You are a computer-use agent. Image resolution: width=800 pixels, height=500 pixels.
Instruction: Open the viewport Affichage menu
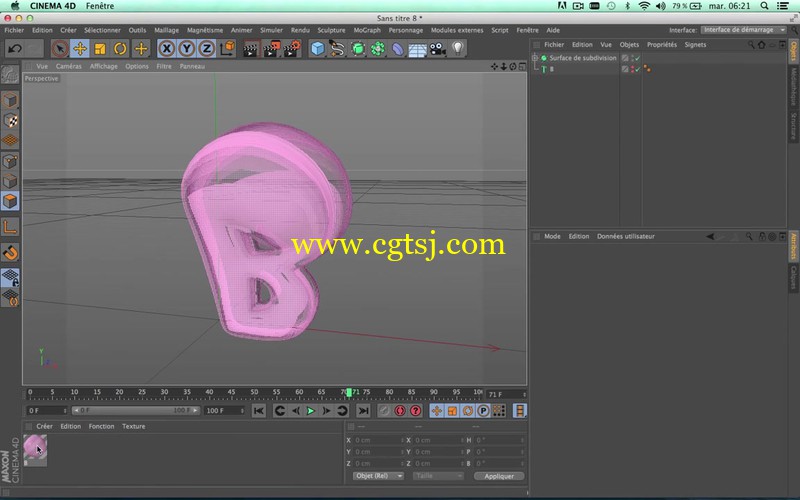point(104,66)
